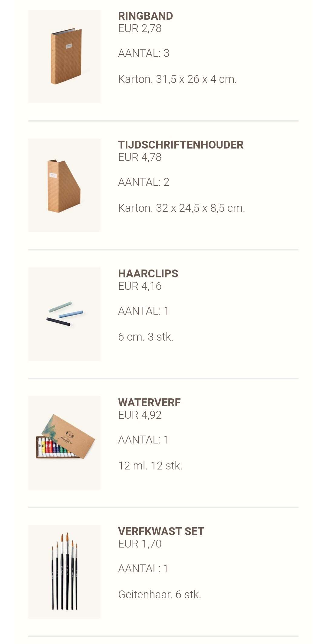Image resolution: width=327 pixels, height=644 pixels.
Task: Click the EUR 4,92 price
Action: tap(140, 415)
